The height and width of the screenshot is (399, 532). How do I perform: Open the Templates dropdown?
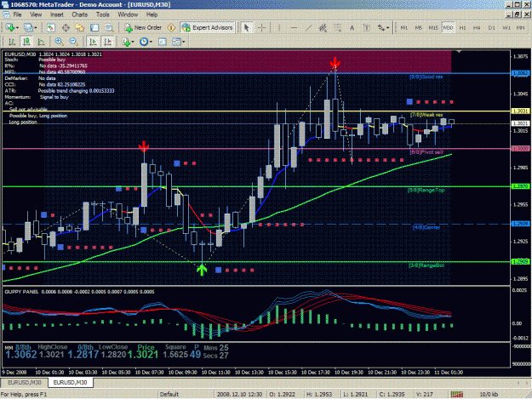(x=178, y=42)
